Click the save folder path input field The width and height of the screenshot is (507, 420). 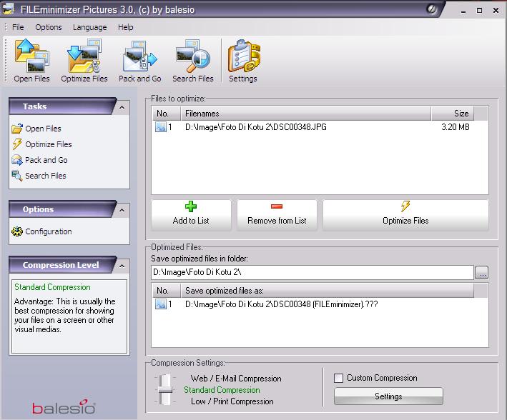[312, 272]
